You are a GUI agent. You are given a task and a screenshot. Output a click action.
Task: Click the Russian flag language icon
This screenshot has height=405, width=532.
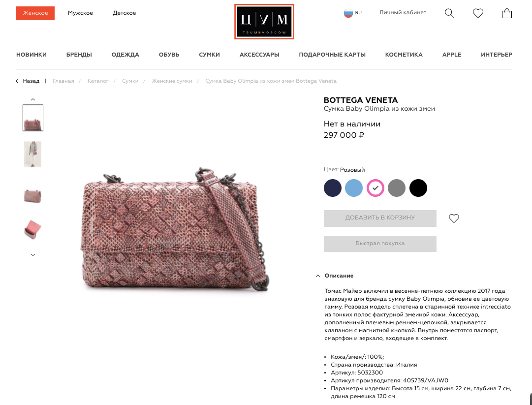point(348,13)
